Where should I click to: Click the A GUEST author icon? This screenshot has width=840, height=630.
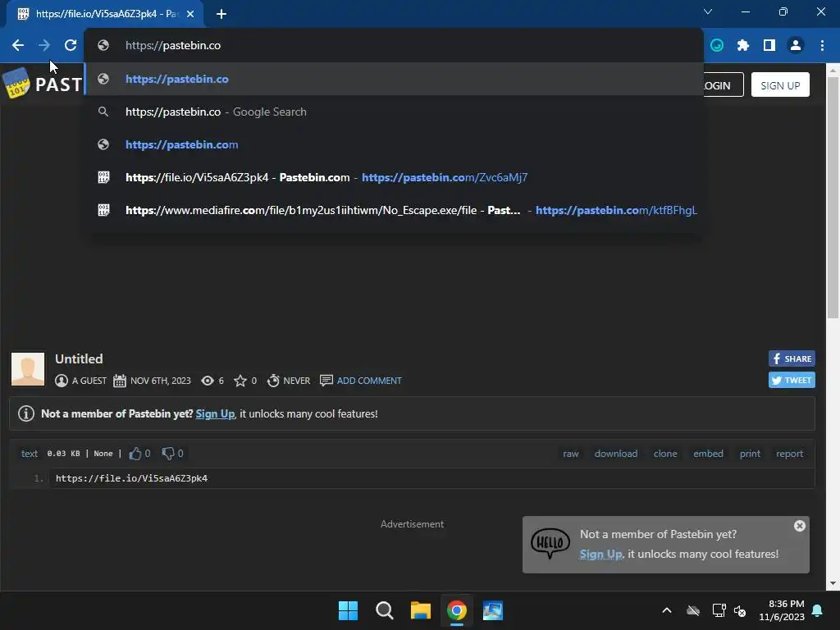[x=62, y=381]
